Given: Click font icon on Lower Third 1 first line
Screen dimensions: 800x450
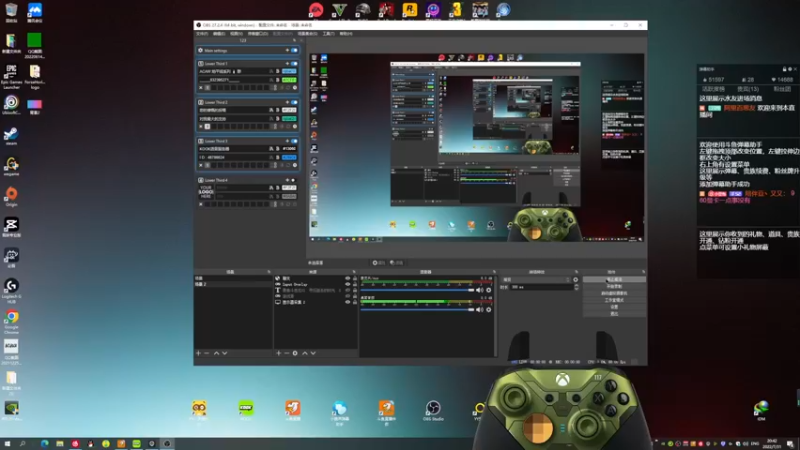Looking at the screenshot, I should pyautogui.click(x=271, y=71).
